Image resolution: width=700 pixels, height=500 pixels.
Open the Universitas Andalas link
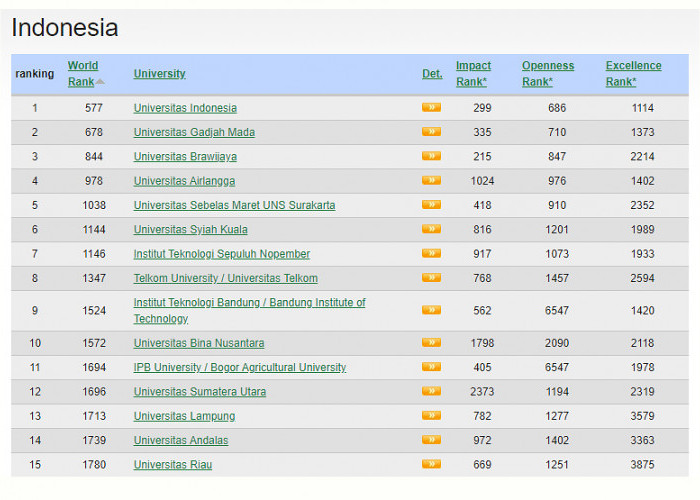(x=181, y=441)
